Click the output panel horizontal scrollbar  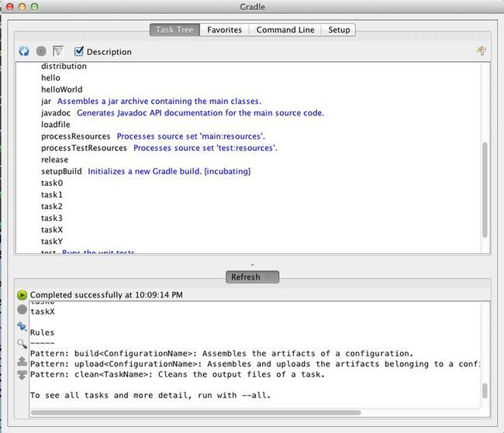(x=195, y=412)
